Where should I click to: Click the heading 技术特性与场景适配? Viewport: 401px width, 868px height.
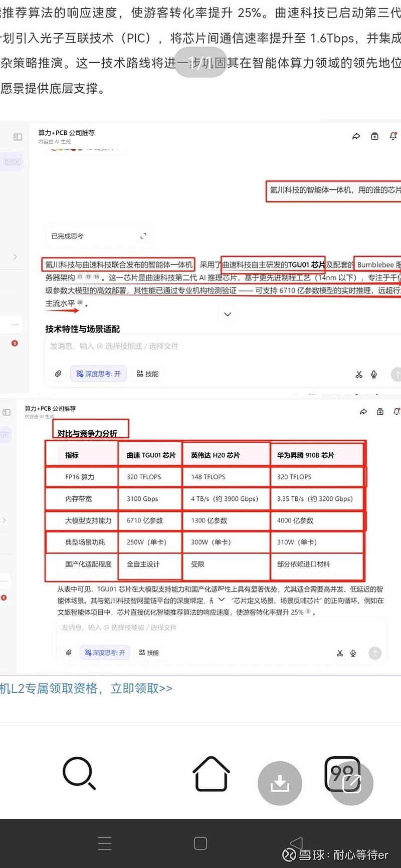tap(83, 329)
